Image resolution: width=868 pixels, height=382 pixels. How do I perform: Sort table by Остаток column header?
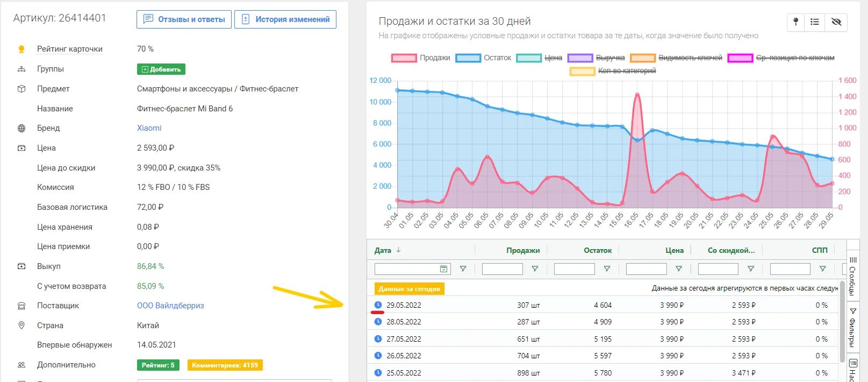pyautogui.click(x=598, y=250)
